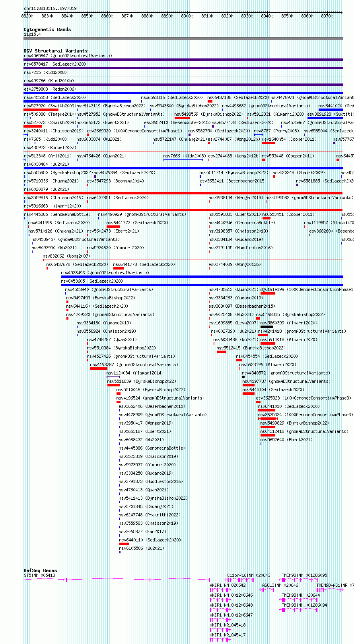The height and width of the screenshot is (644, 354).
Task: Click the esv3652410 (Besenbacher2015) label
Action: pos(177,122)
